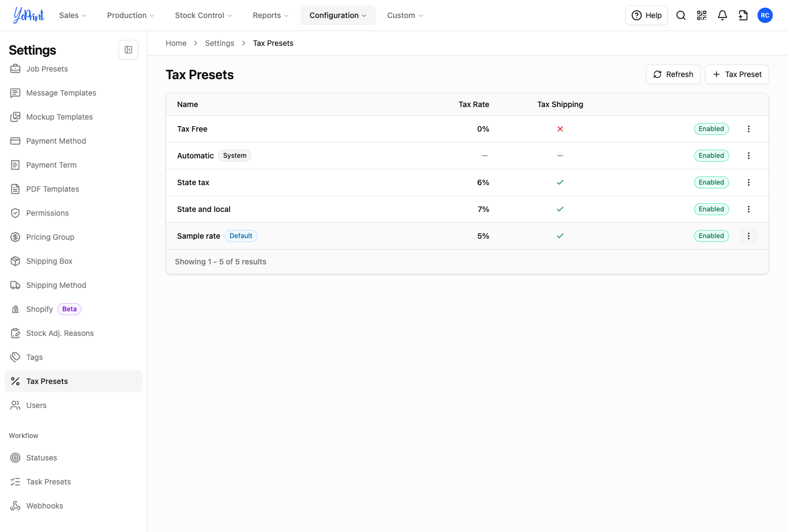
Task: Click the Refresh button
Action: (x=673, y=74)
